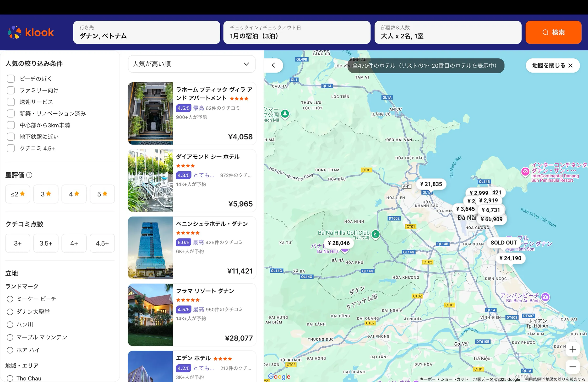Open the ダイアモンド シー ホテル title link

tap(208, 157)
